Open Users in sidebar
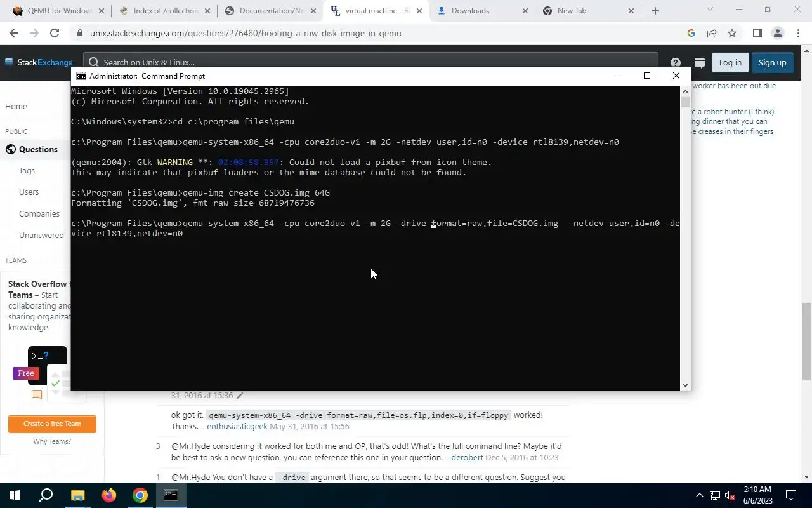 point(29,192)
